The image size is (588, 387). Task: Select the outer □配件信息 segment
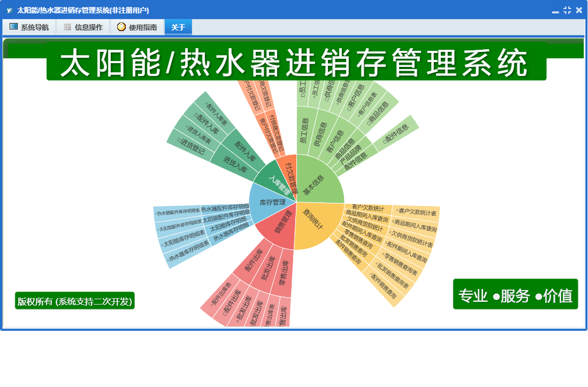click(x=395, y=134)
